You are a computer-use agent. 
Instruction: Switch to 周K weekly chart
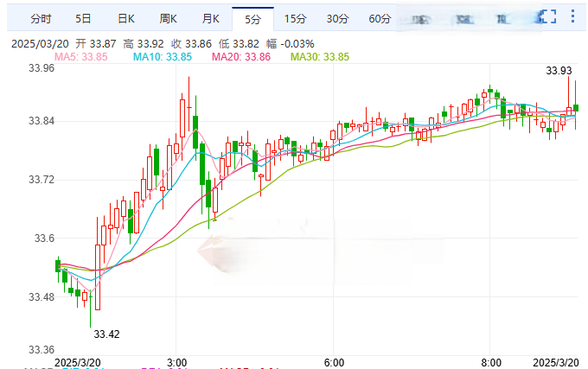coord(168,19)
